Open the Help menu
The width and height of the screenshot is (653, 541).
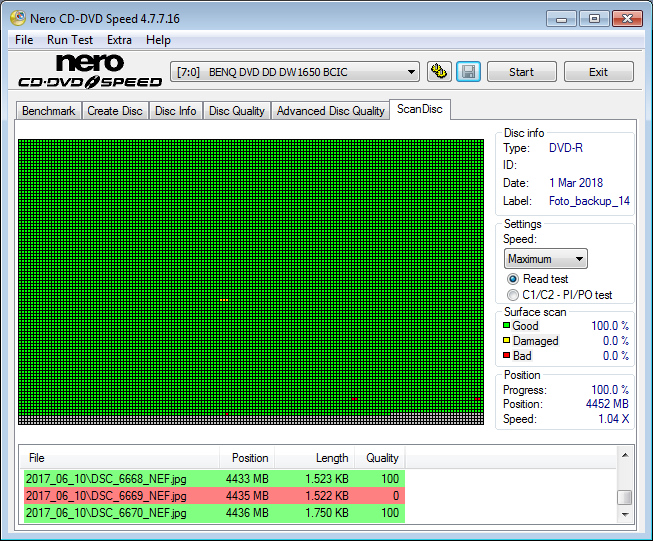click(158, 40)
